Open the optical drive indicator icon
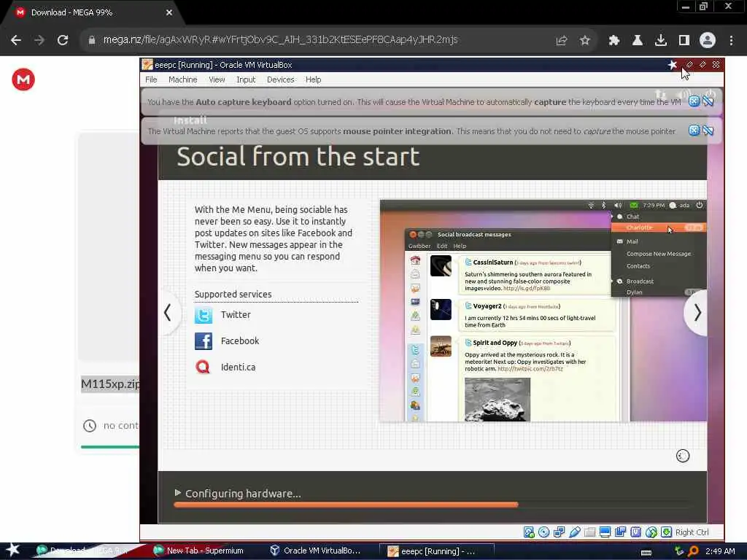The width and height of the screenshot is (747, 560). pos(543,532)
